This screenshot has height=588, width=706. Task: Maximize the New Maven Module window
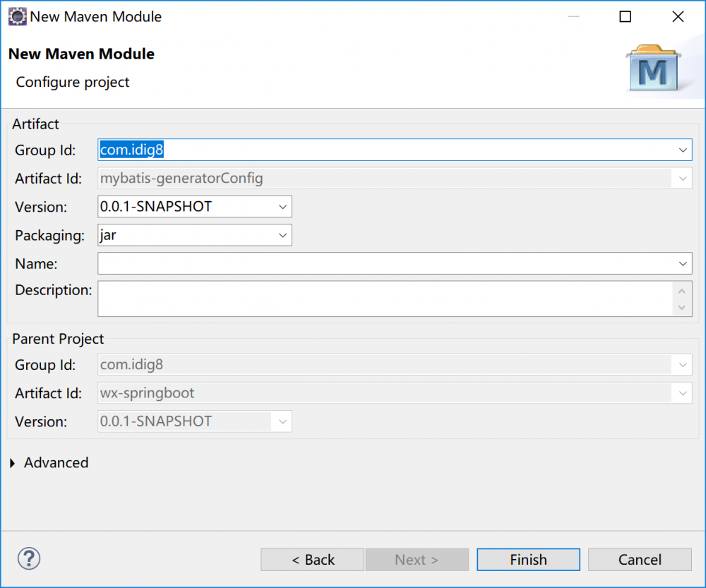coord(625,17)
